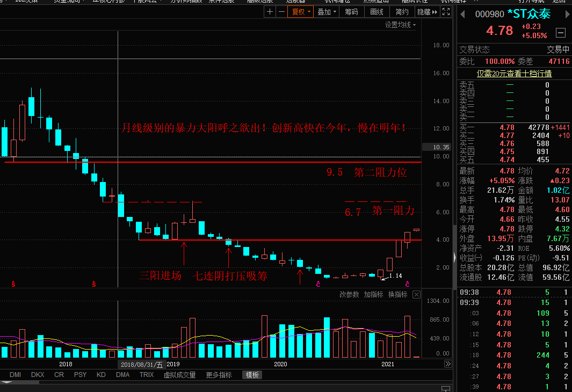
Task: Go to next stock arrow
Action: pyautogui.click(x=567, y=14)
